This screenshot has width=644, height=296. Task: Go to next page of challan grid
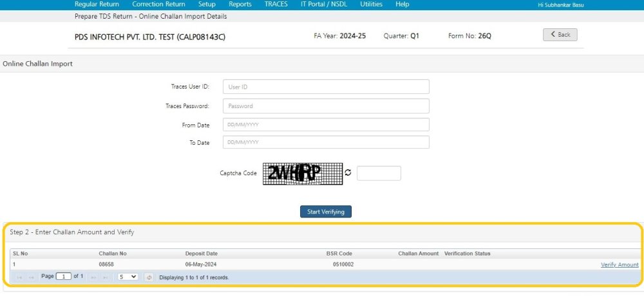click(x=93, y=277)
